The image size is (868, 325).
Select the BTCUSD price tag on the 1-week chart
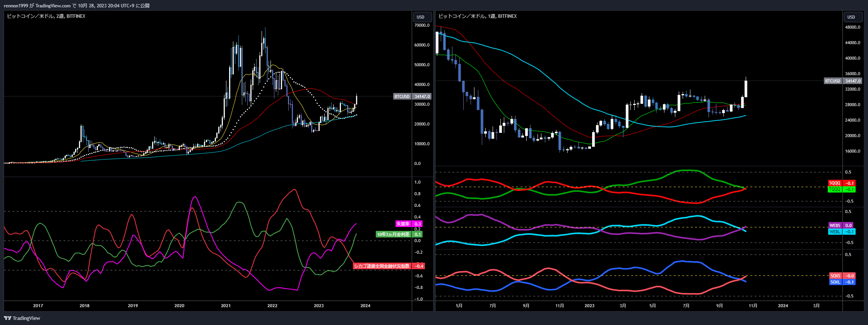coord(833,81)
